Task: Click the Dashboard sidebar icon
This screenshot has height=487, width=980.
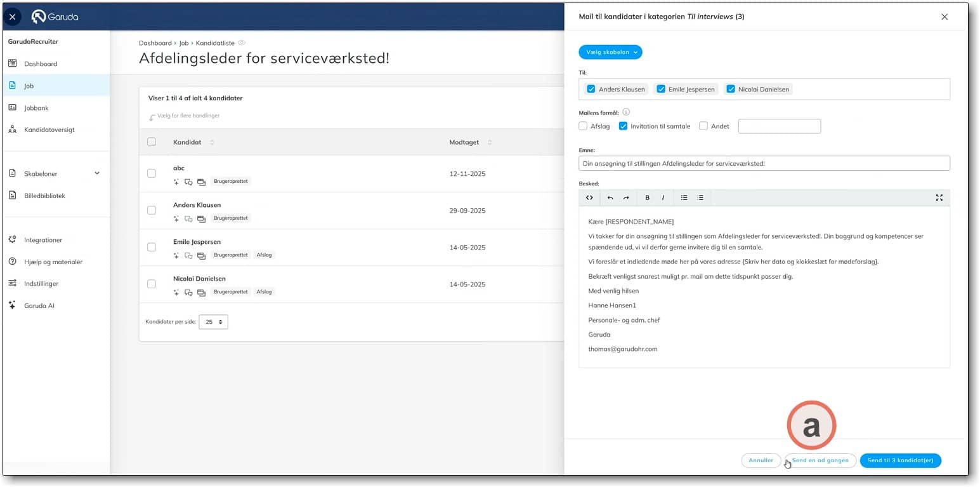Action: 12,63
